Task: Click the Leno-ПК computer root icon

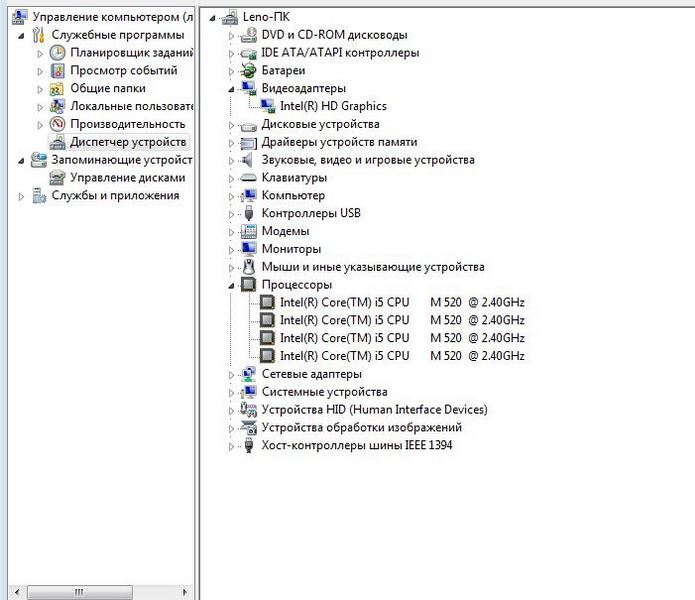Action: (230, 17)
